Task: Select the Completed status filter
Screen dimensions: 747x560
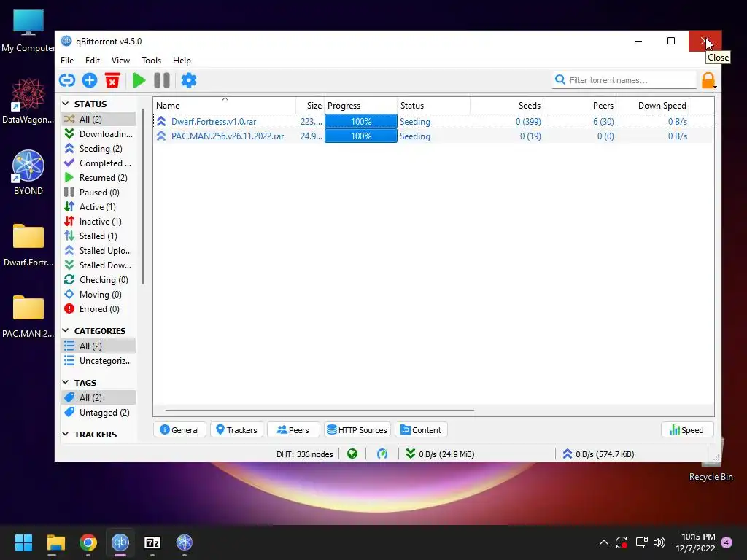Action: click(x=98, y=163)
